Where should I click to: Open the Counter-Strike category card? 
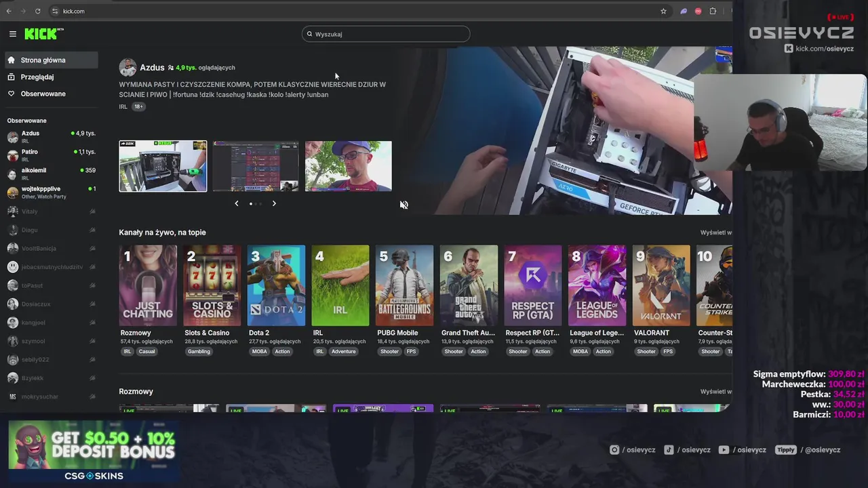[715, 285]
